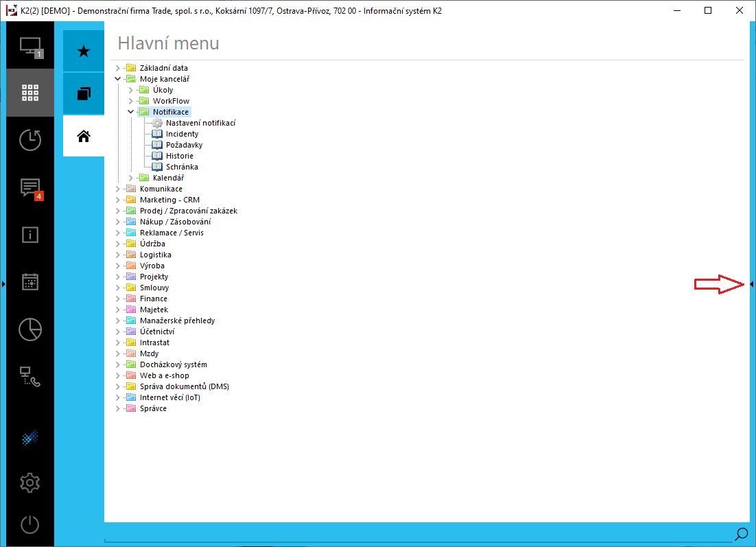Click the search magnifier icon
The width and height of the screenshot is (756, 547).
click(x=741, y=534)
